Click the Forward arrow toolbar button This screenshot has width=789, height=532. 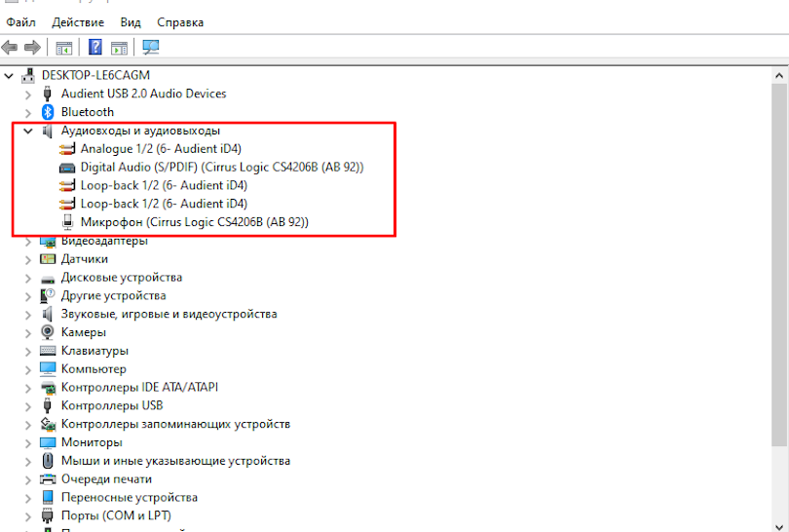pos(33,48)
